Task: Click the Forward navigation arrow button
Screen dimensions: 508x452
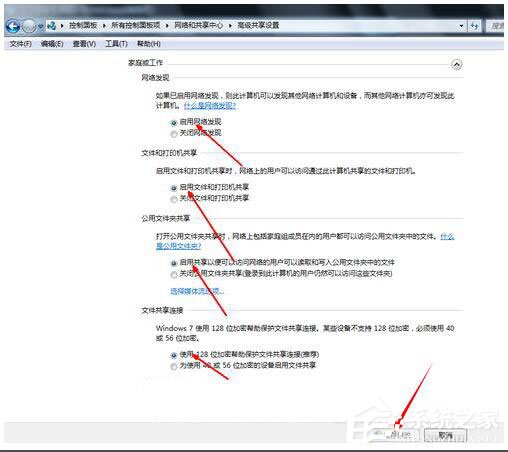Action: 29,26
